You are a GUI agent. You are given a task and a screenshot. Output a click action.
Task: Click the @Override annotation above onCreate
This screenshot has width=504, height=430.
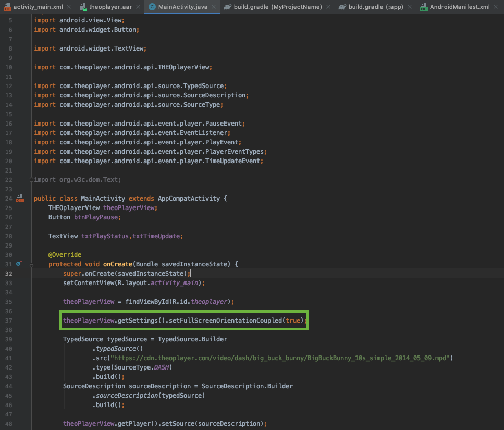pyautogui.click(x=65, y=255)
